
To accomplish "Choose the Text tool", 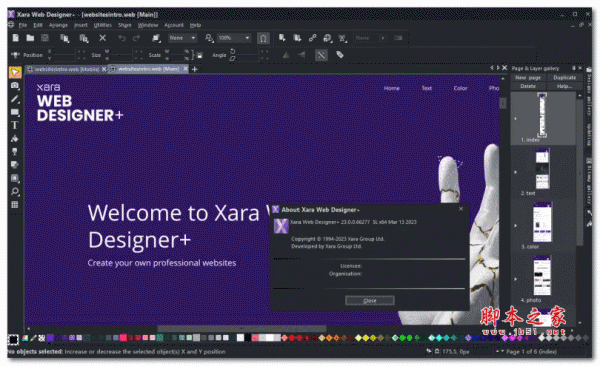I will (15, 125).
